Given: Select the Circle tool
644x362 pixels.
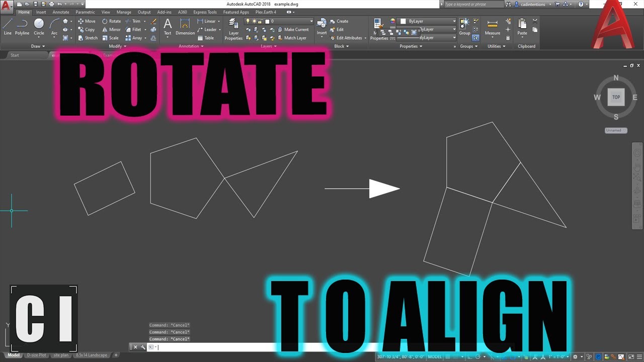Looking at the screenshot, I should tap(39, 27).
